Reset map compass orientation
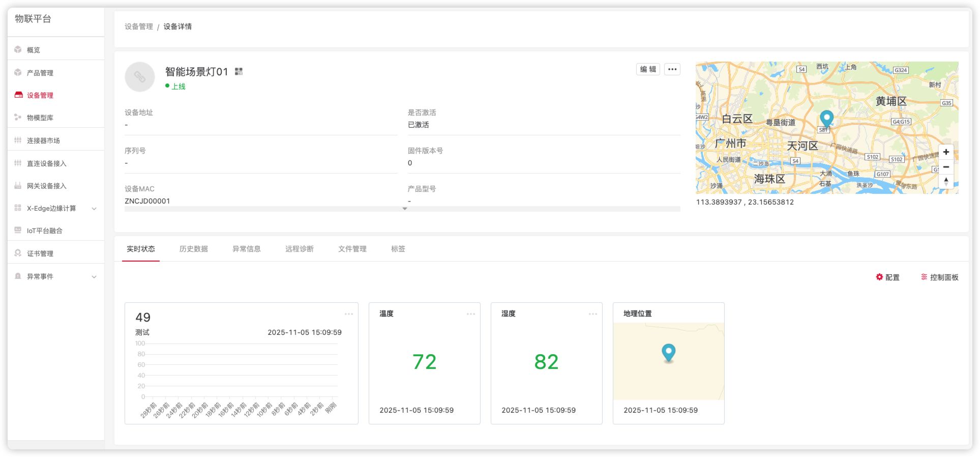980x457 pixels. point(946,181)
